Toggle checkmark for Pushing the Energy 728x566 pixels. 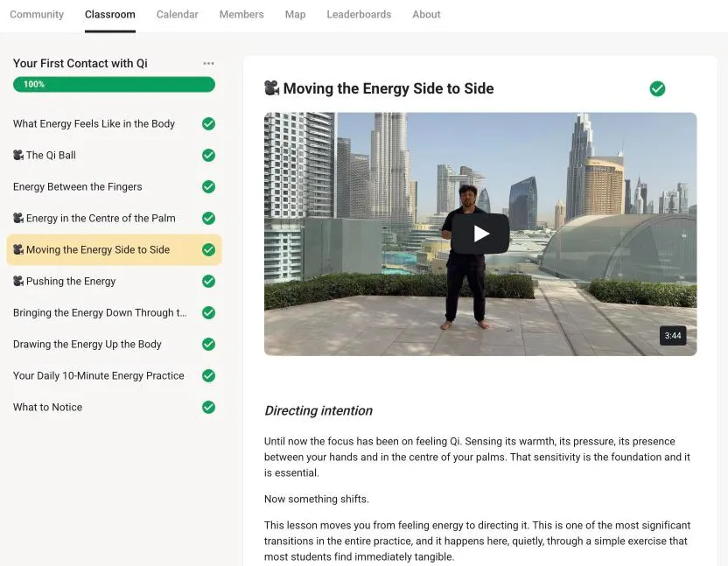coord(208,281)
